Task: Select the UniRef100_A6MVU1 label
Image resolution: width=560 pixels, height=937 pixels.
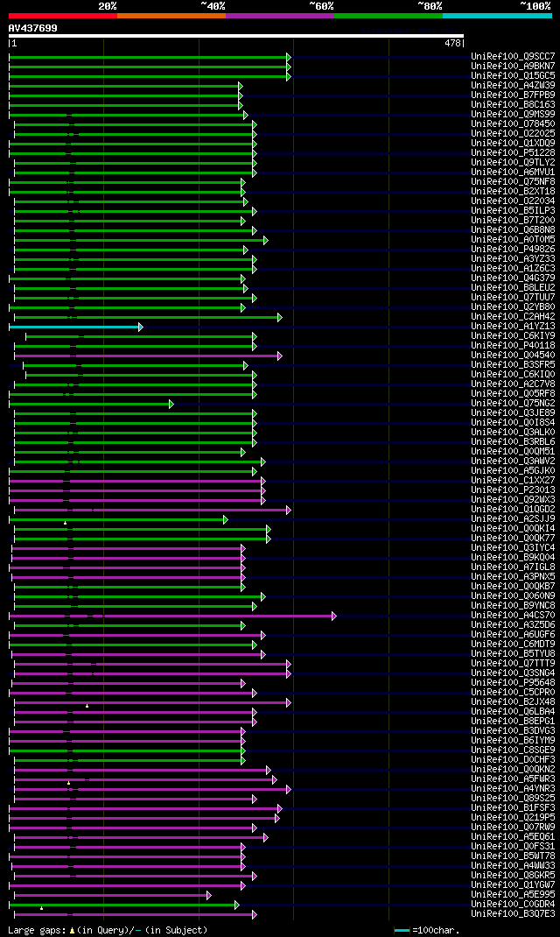Action: (x=513, y=173)
